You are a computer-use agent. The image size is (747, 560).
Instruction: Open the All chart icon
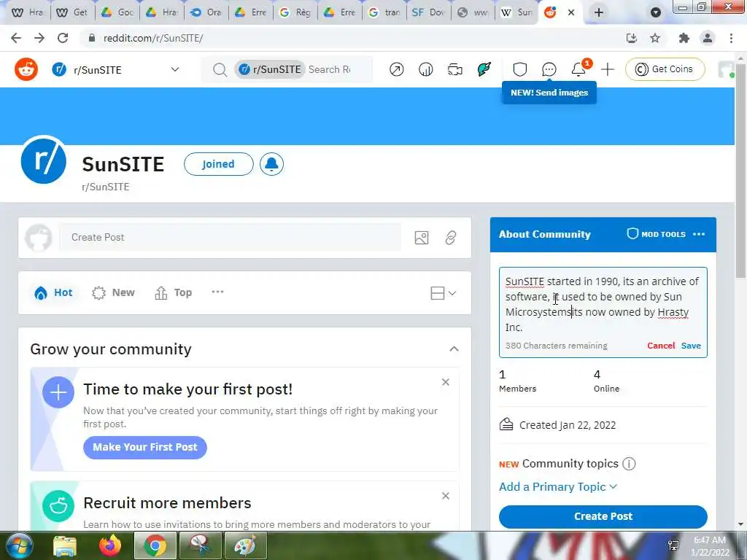pos(425,69)
